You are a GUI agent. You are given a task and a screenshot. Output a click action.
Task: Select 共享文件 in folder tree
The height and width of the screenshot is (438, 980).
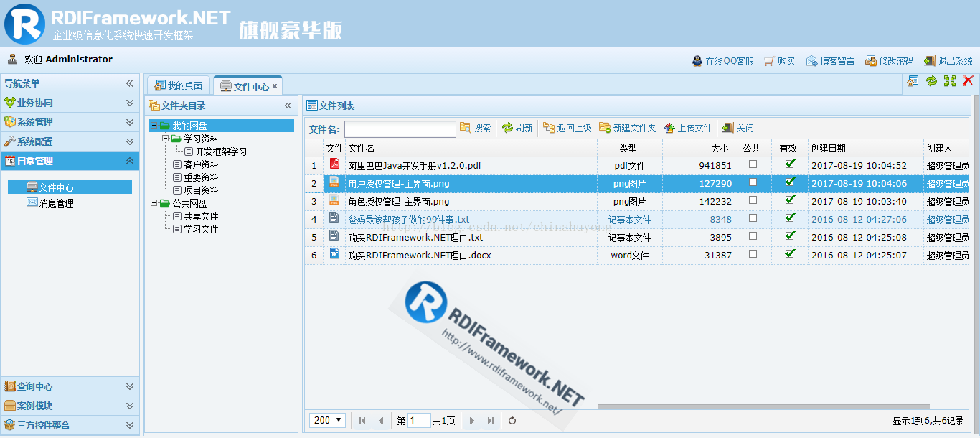click(201, 216)
